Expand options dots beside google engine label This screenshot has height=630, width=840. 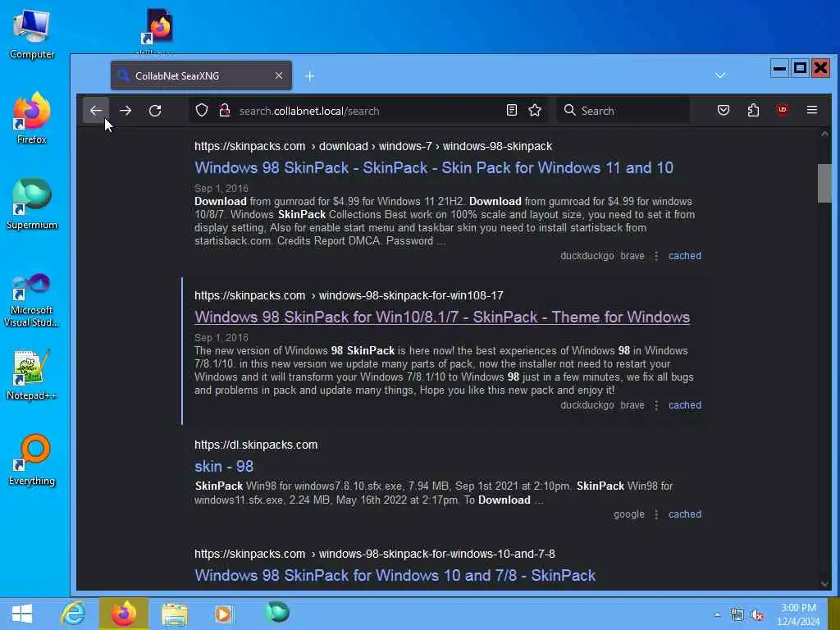pyautogui.click(x=656, y=514)
